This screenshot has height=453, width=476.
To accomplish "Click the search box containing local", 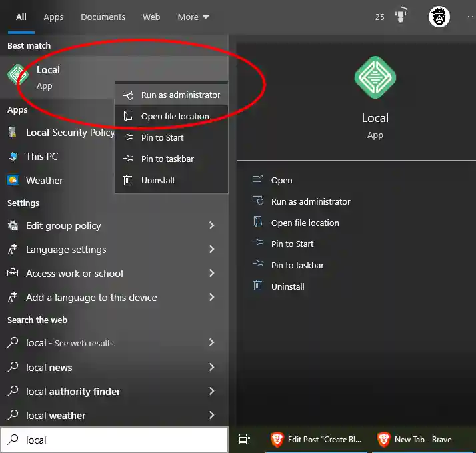I will click(x=114, y=440).
